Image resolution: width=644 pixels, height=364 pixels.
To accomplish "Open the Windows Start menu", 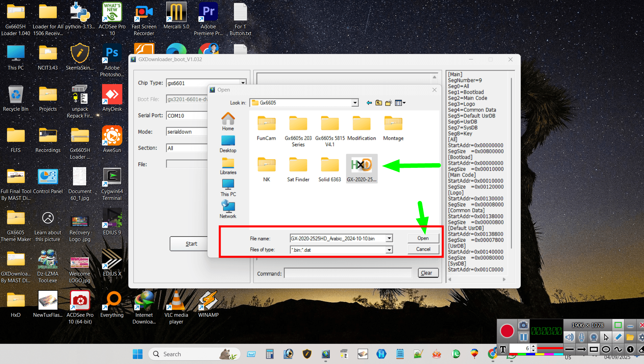I will coord(138,354).
